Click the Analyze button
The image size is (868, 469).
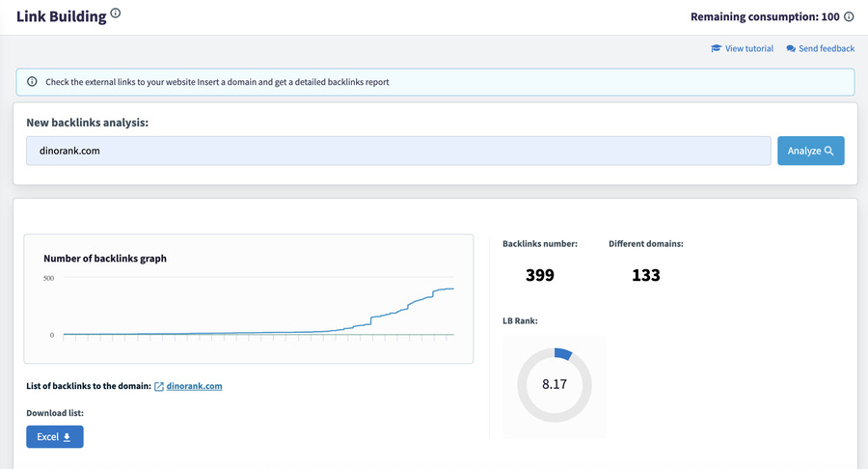[x=810, y=151]
